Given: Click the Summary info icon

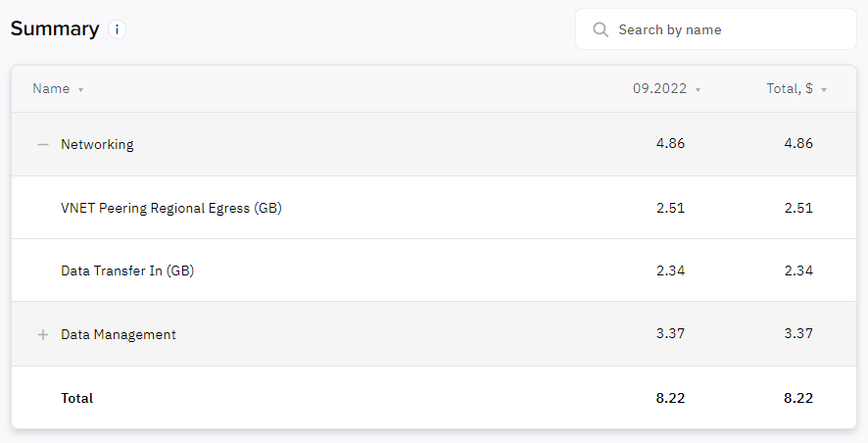Looking at the screenshot, I should click(117, 29).
